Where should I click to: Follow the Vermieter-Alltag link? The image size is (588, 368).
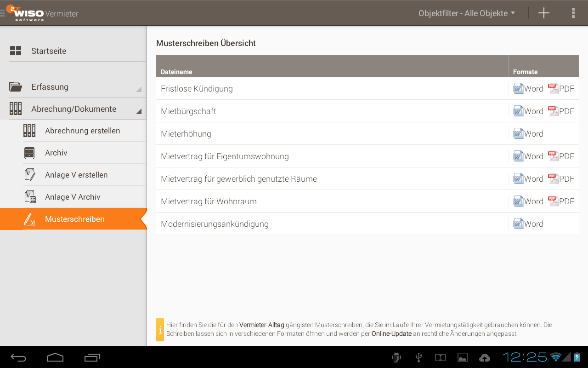(261, 325)
